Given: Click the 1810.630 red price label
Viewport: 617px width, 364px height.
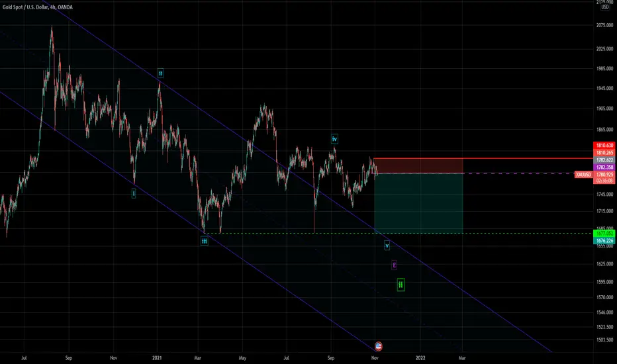Looking at the screenshot, I should [x=604, y=146].
